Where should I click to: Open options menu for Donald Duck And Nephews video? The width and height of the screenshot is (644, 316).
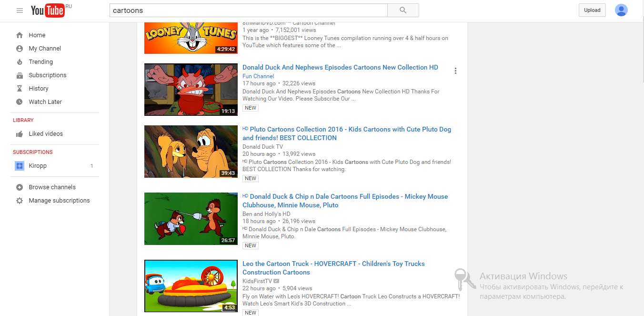(455, 71)
